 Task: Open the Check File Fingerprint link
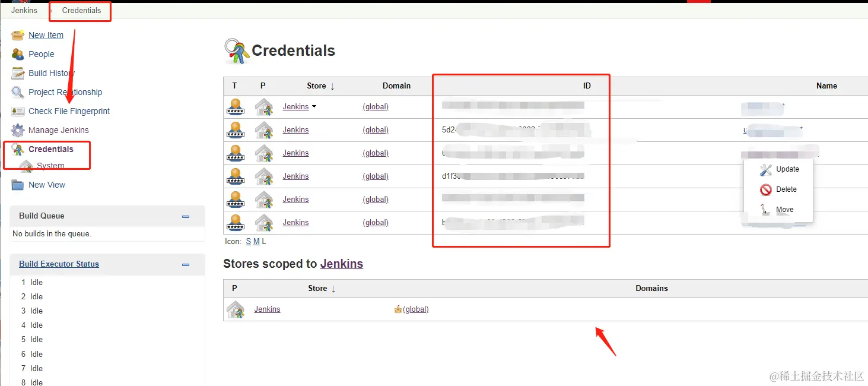point(69,111)
